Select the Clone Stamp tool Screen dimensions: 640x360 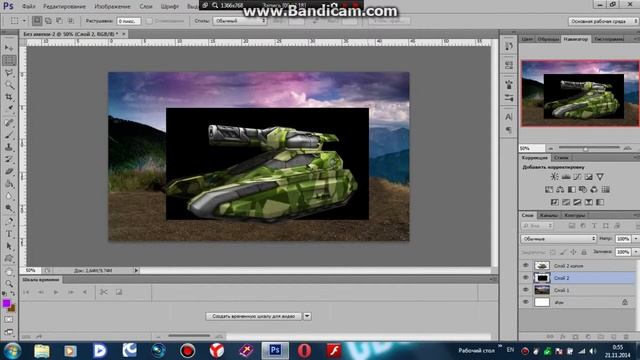coord(9,147)
